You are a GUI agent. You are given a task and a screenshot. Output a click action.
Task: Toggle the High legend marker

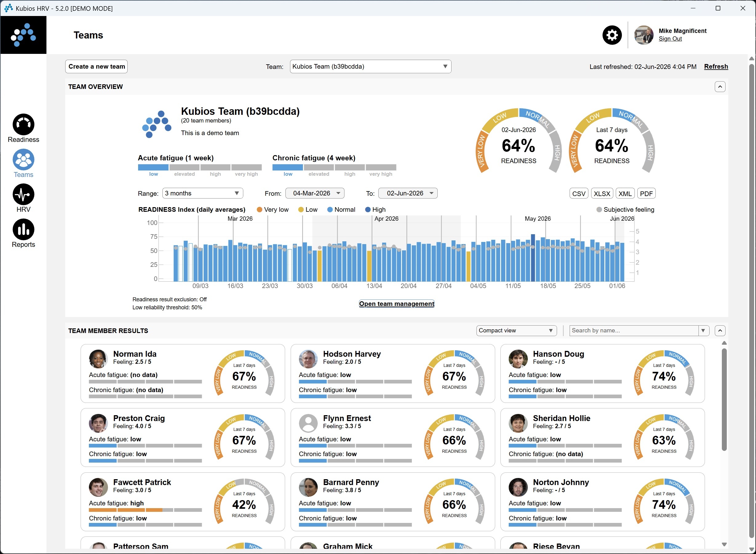pyautogui.click(x=368, y=210)
